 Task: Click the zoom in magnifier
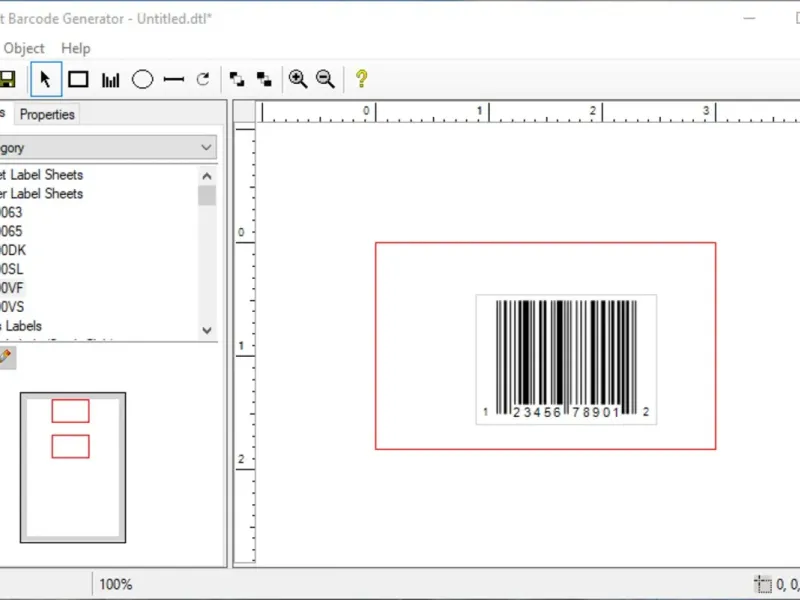[298, 79]
